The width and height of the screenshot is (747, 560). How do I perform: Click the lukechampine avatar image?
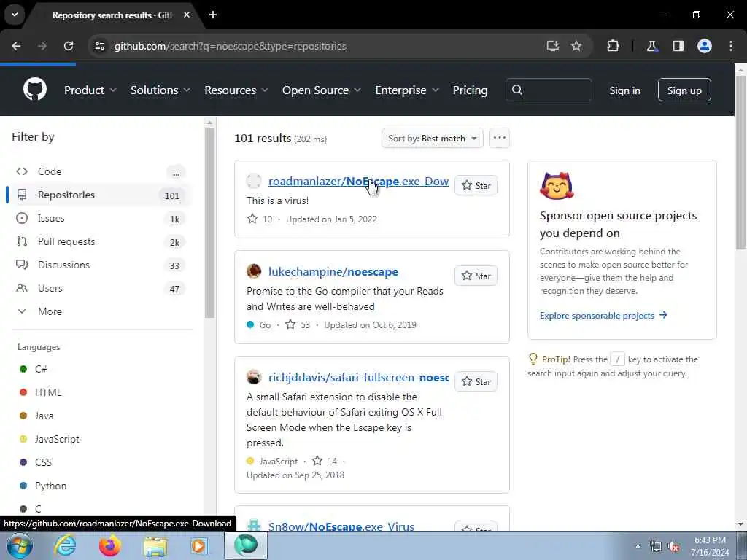tap(254, 271)
